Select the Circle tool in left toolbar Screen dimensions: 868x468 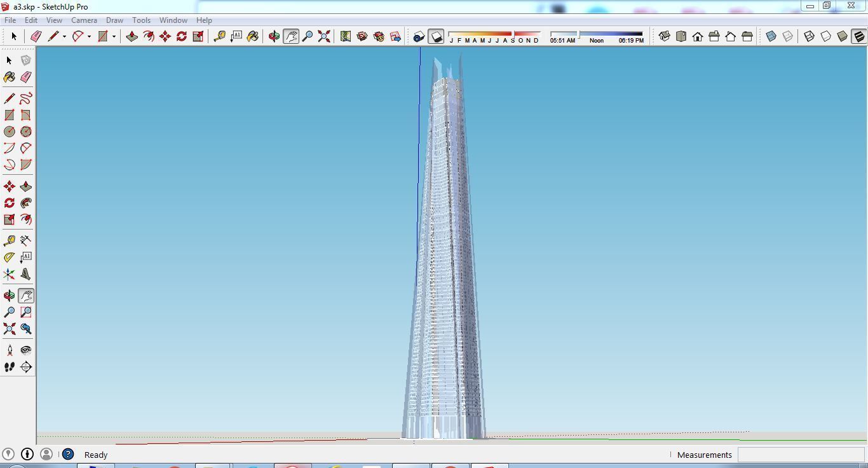coord(10,132)
